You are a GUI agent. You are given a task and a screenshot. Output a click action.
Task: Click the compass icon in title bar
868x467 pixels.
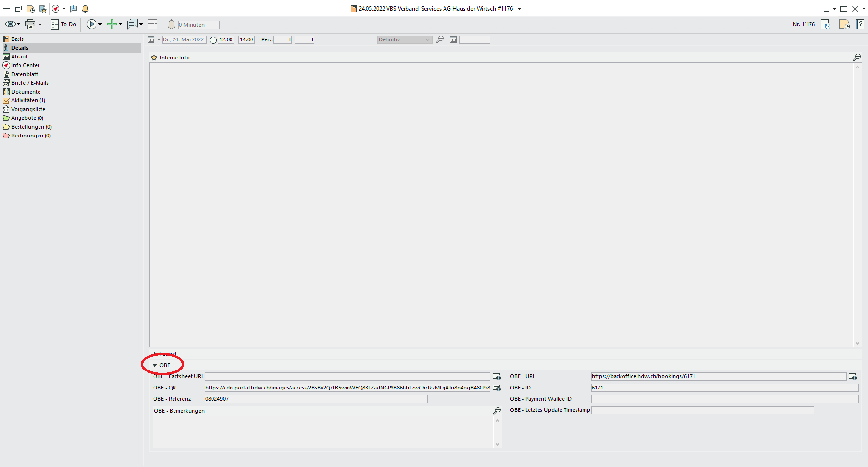(56, 9)
